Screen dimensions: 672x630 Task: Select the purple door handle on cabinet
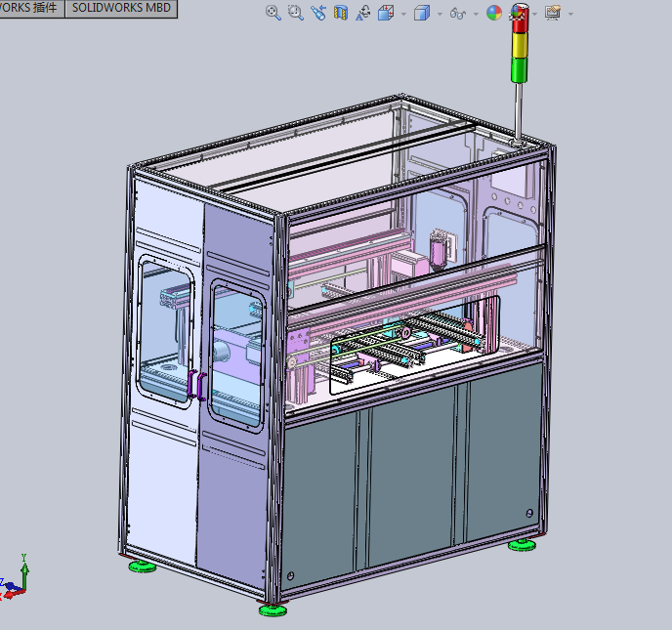[196, 385]
